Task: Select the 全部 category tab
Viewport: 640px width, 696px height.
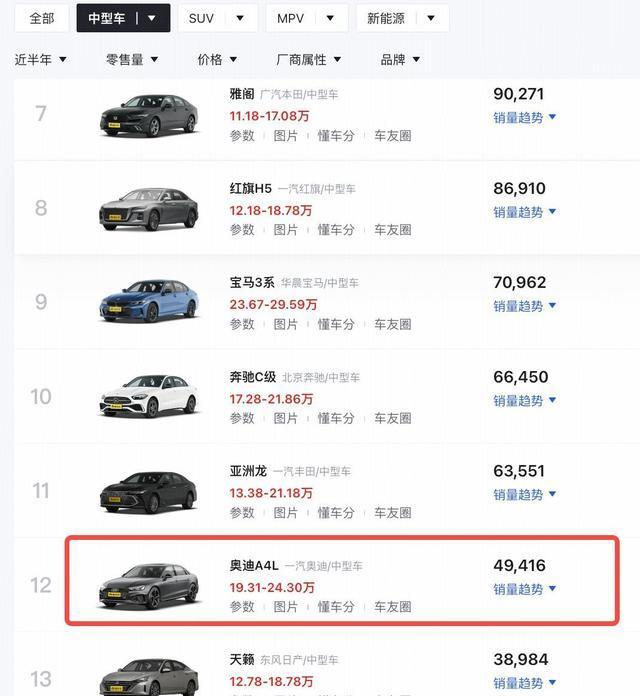Action: 42,18
